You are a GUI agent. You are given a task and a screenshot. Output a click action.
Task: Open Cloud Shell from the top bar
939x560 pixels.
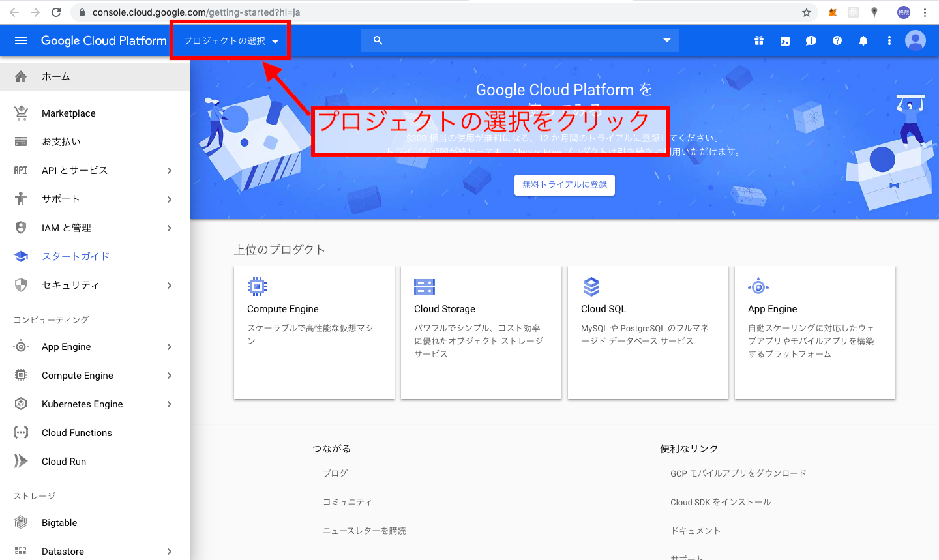point(784,40)
